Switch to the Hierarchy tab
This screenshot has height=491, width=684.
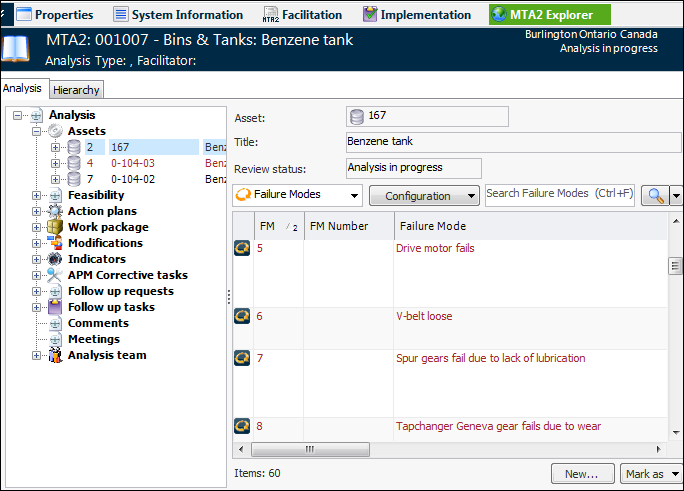(76, 90)
